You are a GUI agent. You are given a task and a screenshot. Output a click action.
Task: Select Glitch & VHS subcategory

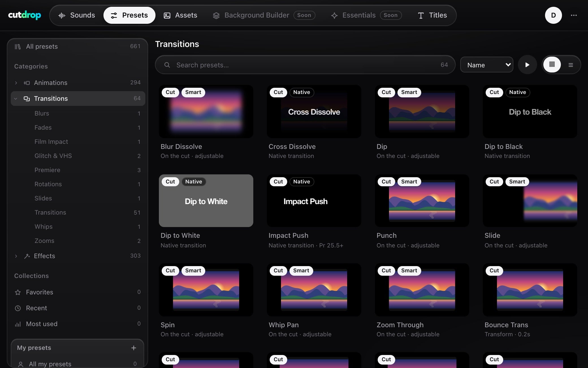pos(78,156)
